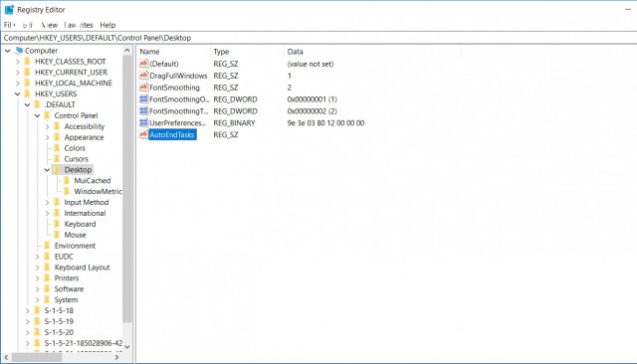Viewport: 637px width, 364px height.
Task: Expand the Input Method key arrow
Action: coord(47,203)
